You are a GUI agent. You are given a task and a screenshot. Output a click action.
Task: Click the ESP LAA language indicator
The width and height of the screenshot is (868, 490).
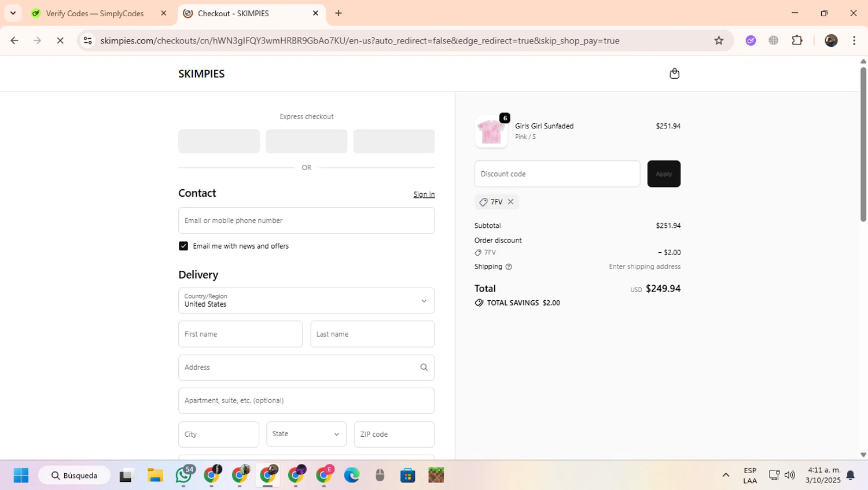tap(750, 476)
